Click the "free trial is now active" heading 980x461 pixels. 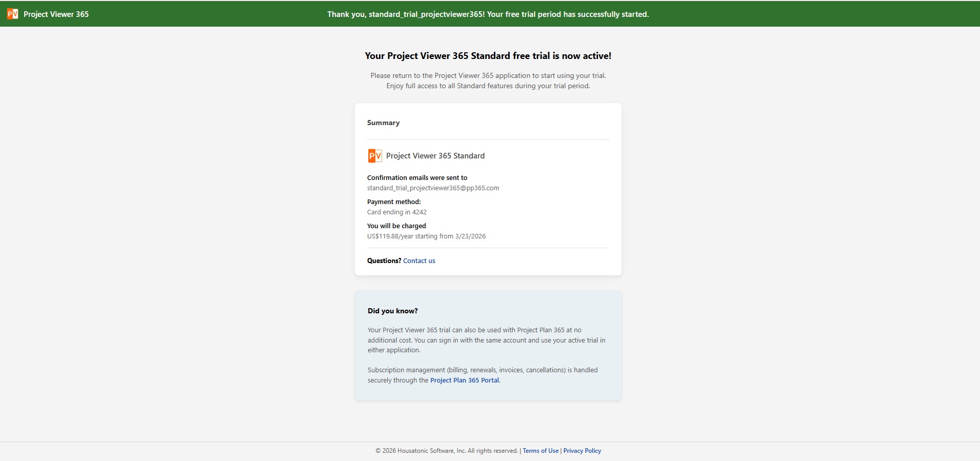(x=488, y=56)
